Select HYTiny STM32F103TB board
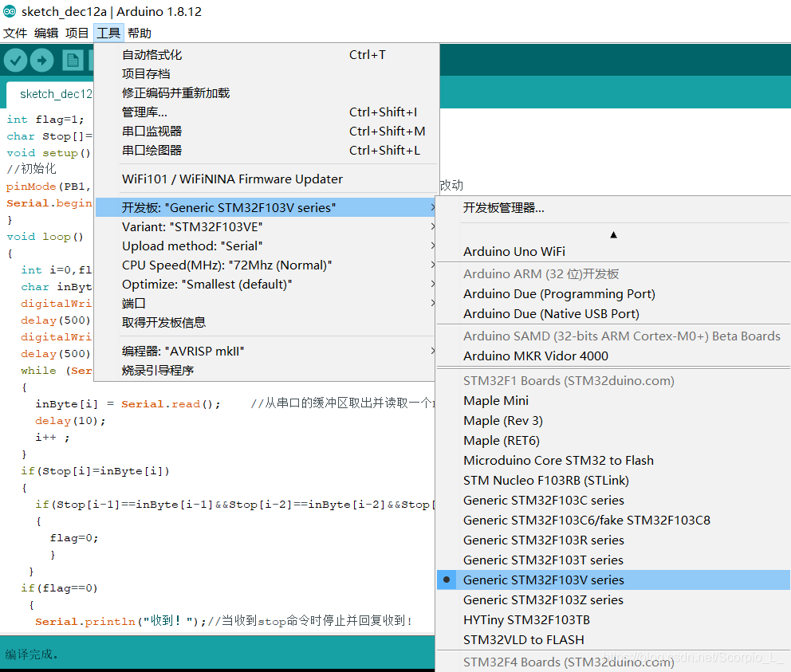The height and width of the screenshot is (672, 791). [x=613, y=620]
